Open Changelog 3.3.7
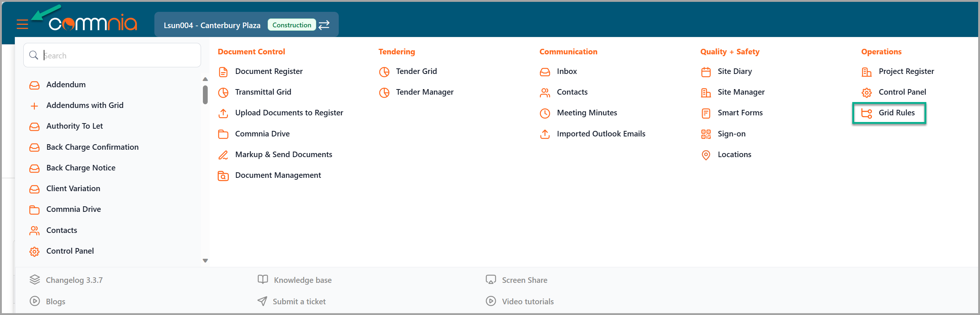The height and width of the screenshot is (315, 980). [x=74, y=280]
